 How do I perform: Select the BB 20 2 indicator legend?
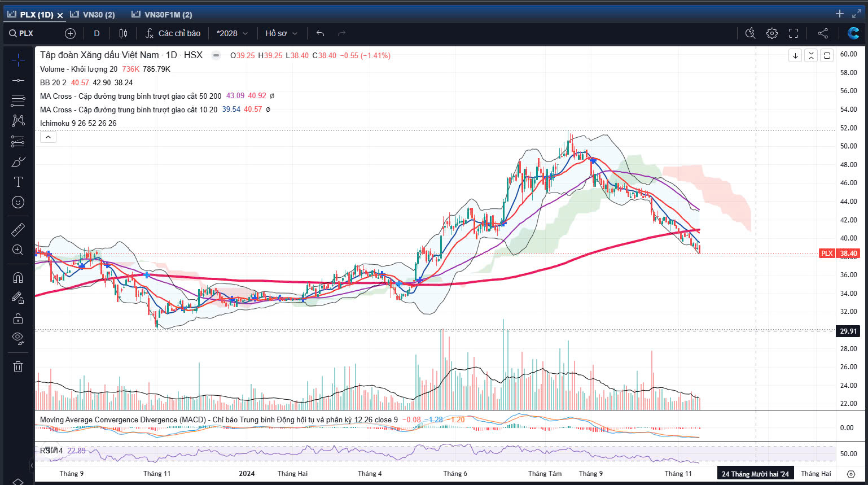pos(53,82)
